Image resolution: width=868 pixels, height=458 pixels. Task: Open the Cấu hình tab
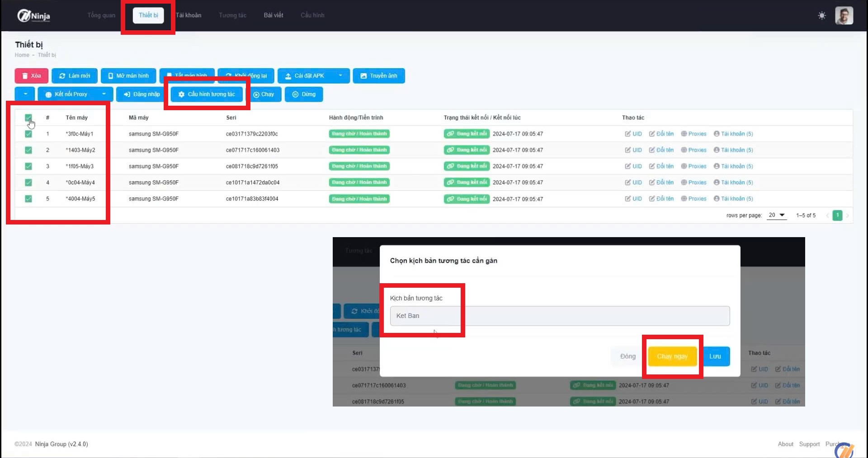point(312,15)
